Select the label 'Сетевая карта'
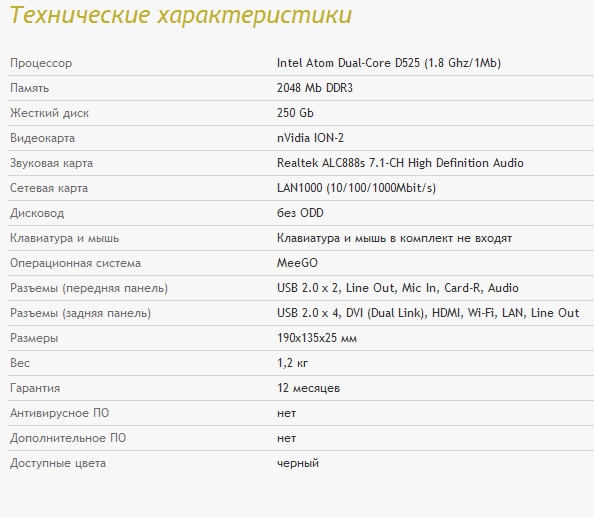 [49, 188]
